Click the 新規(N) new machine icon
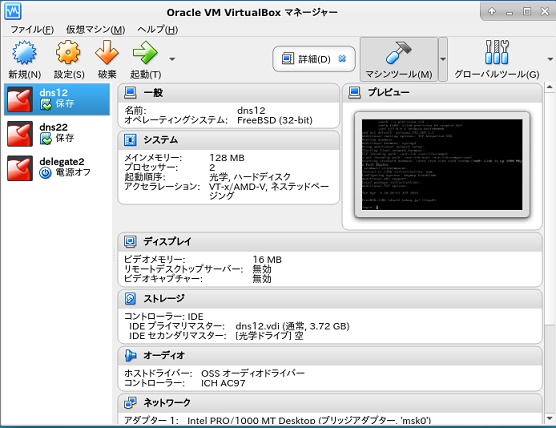This screenshot has width=556, height=428. [x=24, y=52]
